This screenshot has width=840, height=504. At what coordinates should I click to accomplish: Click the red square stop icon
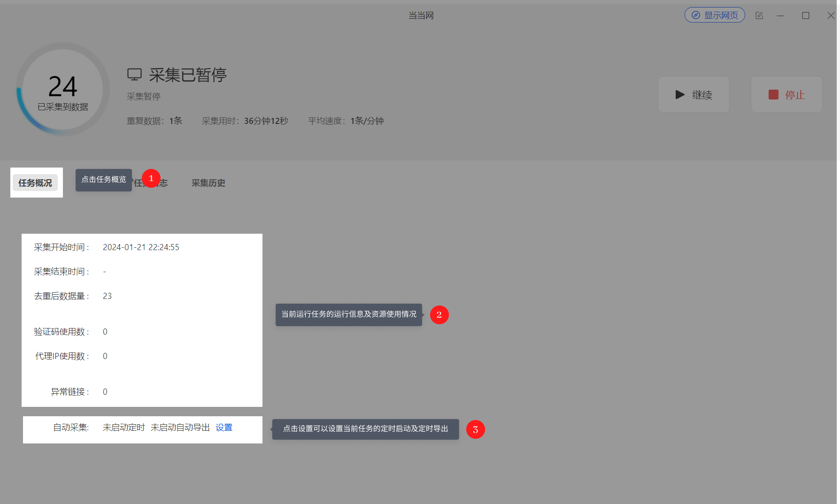[773, 94]
